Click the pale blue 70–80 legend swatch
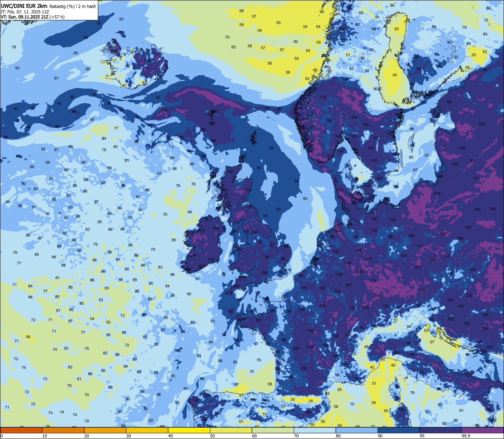This screenshot has height=439, width=504. tap(315, 430)
